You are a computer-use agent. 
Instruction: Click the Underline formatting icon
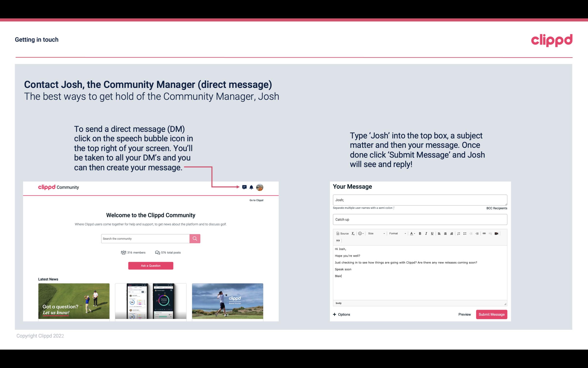click(432, 233)
